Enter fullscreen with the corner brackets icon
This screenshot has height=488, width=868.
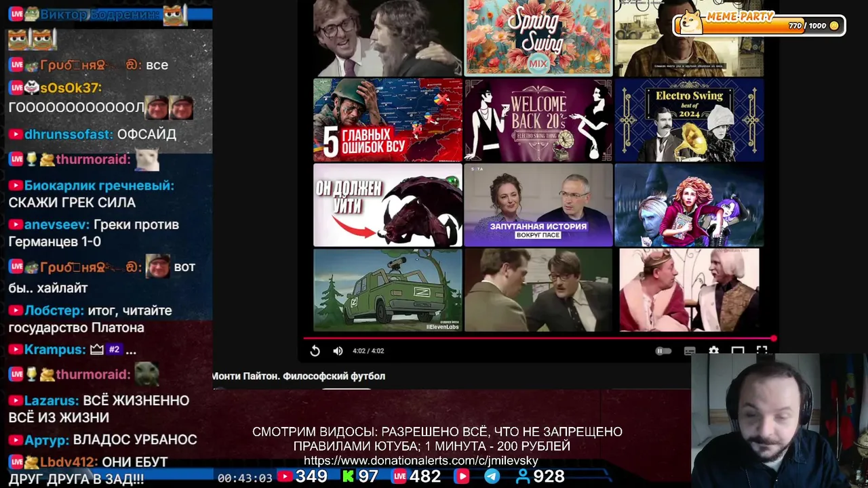762,350
